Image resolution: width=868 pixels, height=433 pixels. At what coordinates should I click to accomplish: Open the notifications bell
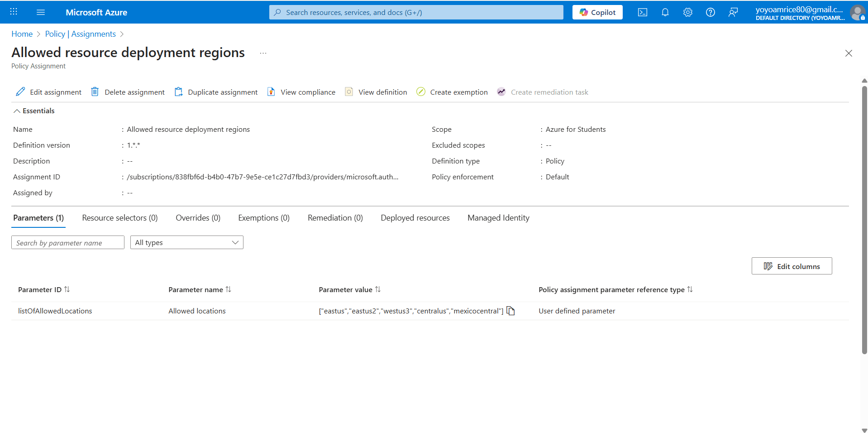click(x=665, y=12)
